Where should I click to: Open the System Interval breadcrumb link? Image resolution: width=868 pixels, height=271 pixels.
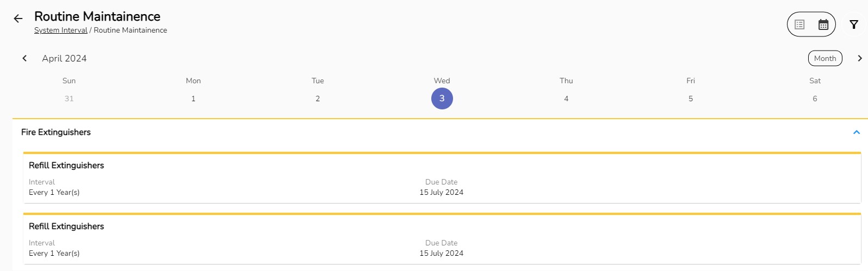click(60, 30)
